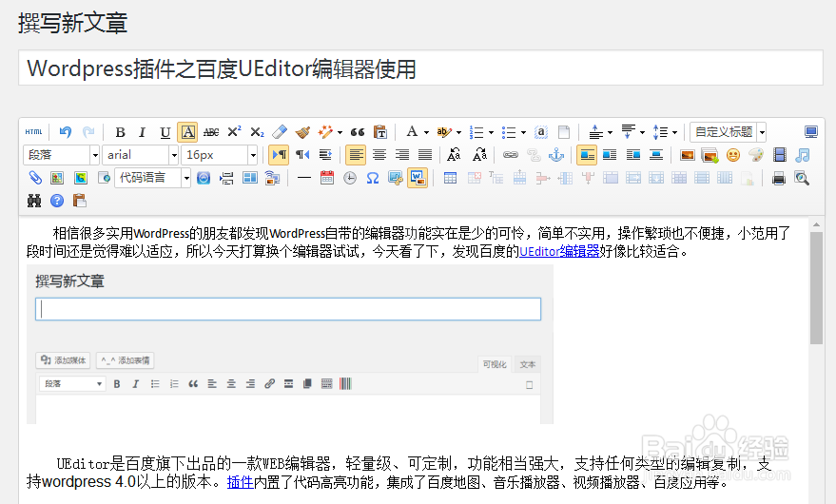Click the grayed-out redo arrow
836x504 pixels.
pyautogui.click(x=88, y=132)
